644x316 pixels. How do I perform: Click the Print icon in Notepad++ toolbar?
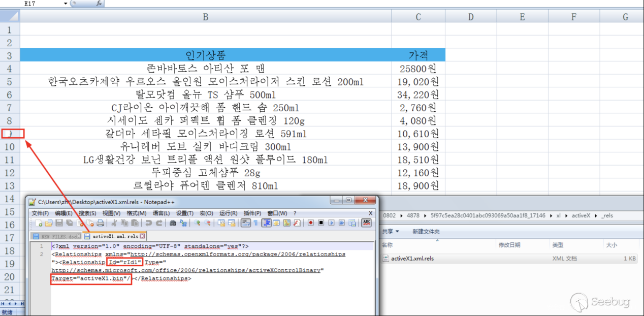(x=100, y=223)
